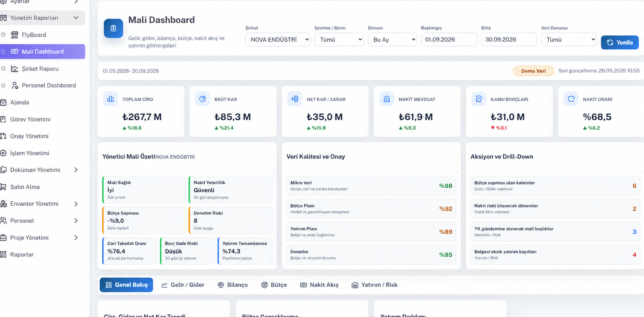Screen dimensions: 644x317
Task: Click the Net Kar / Zarar money icon
Action: [295, 99]
